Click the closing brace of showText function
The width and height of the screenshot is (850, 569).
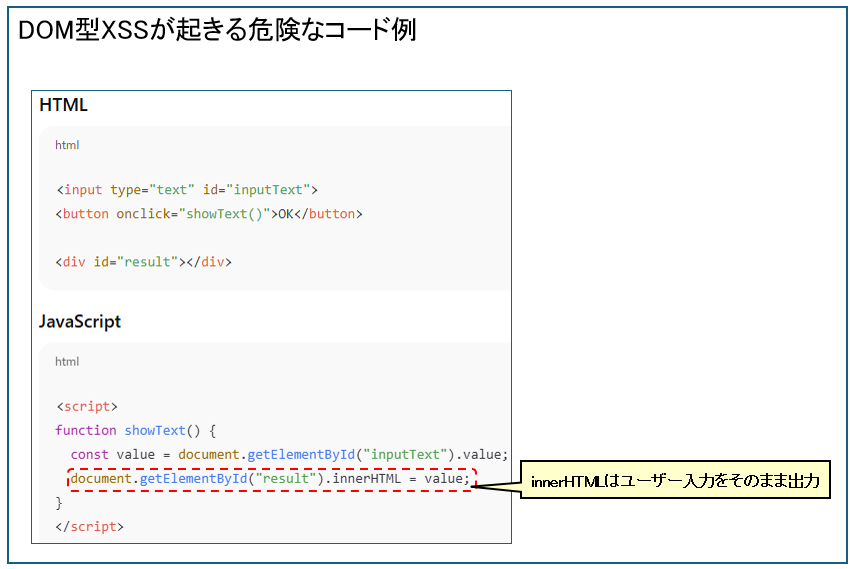click(59, 503)
